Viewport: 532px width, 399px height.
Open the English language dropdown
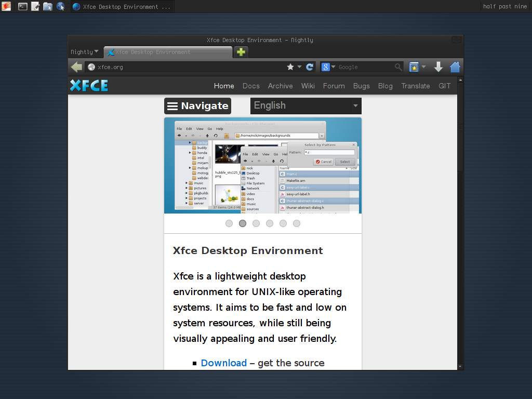306,106
